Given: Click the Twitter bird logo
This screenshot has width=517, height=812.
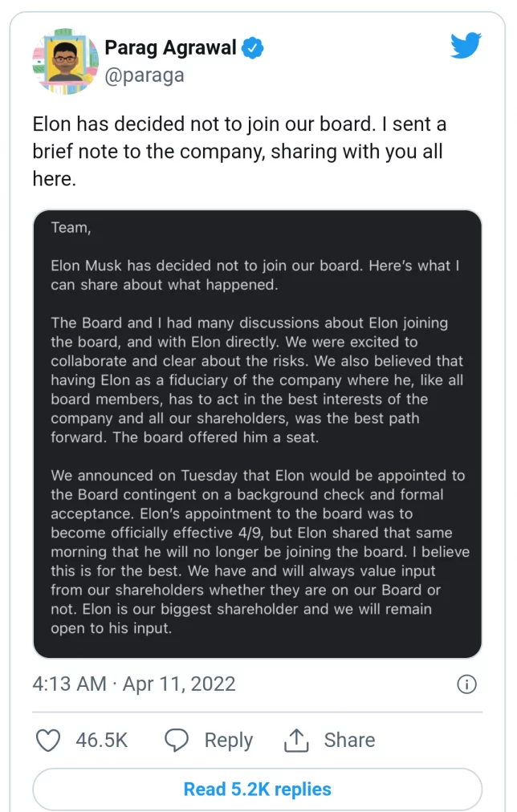Looking at the screenshot, I should coord(466,46).
